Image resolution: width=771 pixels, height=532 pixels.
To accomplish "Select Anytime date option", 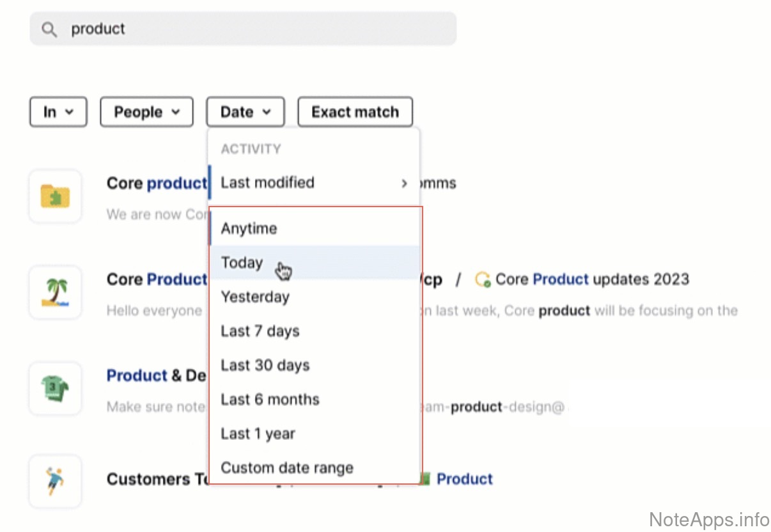I will [249, 229].
